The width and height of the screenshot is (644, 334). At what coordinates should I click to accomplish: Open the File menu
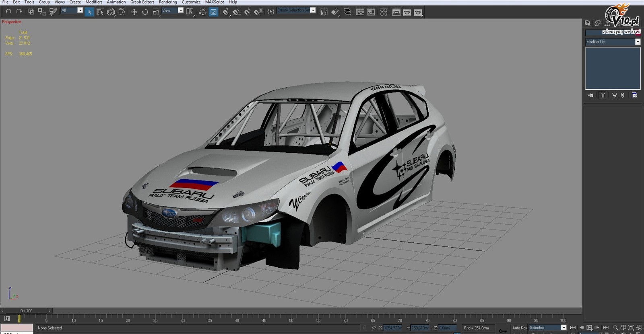tap(5, 2)
